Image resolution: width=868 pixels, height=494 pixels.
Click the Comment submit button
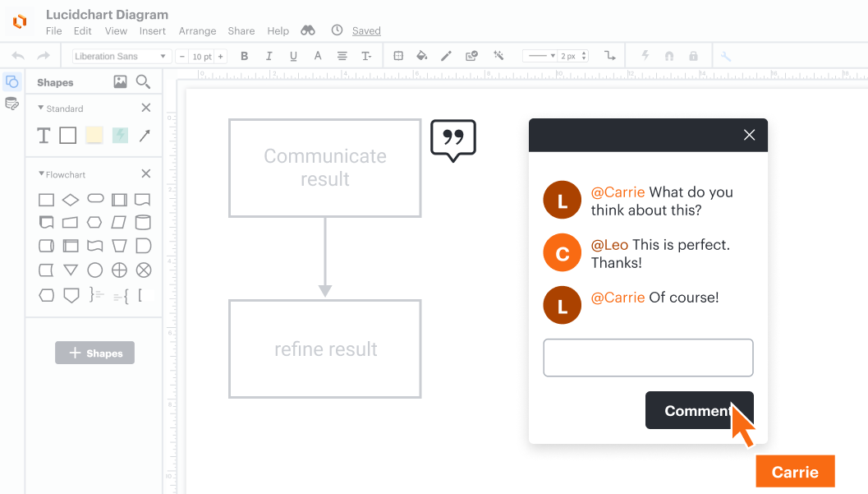point(699,410)
